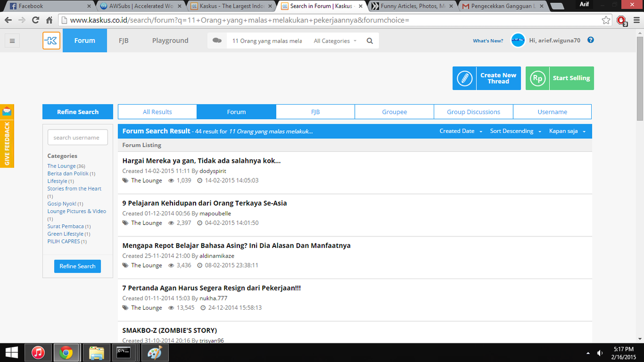Click the What's New? link
644x362 pixels.
pyautogui.click(x=488, y=41)
